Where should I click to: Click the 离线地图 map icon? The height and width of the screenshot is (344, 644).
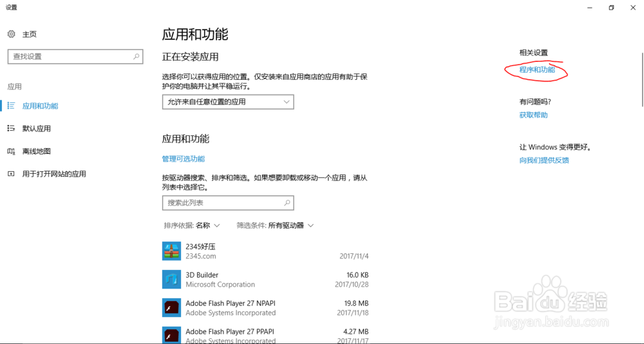point(11,151)
